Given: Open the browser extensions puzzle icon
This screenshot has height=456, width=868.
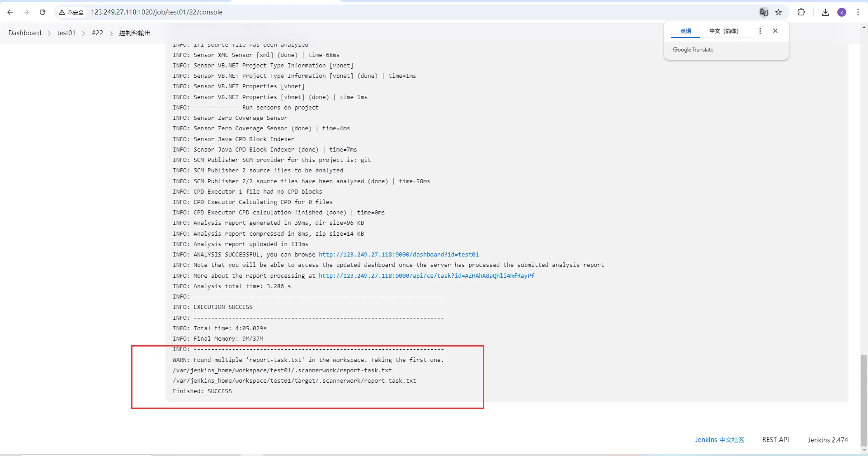Looking at the screenshot, I should click(802, 12).
